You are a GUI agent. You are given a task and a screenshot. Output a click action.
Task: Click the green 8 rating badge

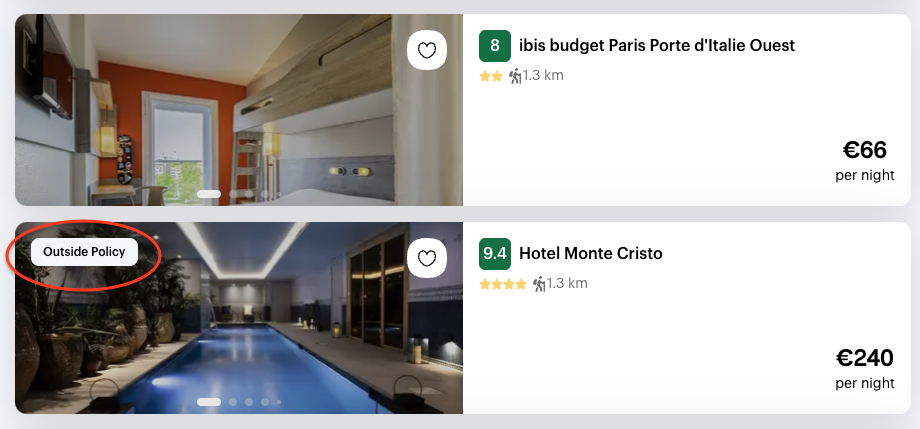[x=495, y=46]
